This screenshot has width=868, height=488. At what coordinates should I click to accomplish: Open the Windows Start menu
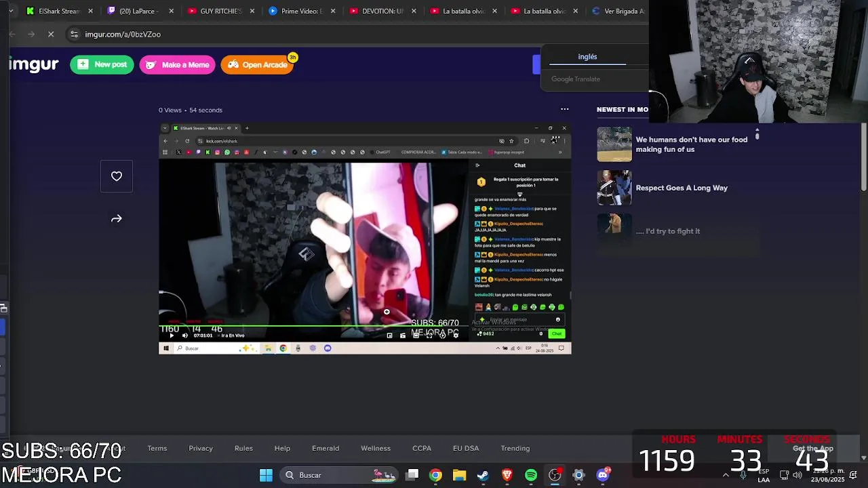pyautogui.click(x=266, y=475)
